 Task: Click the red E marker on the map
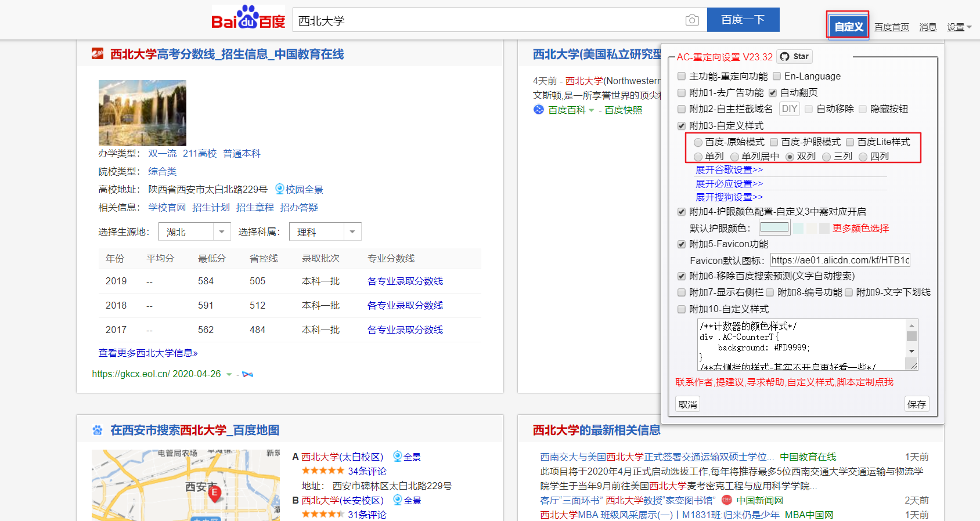click(215, 493)
